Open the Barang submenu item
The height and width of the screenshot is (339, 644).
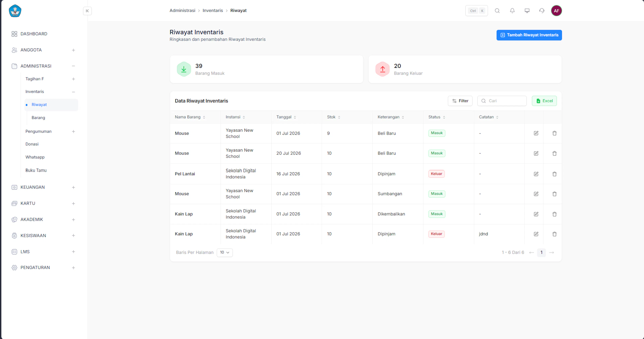(x=38, y=118)
